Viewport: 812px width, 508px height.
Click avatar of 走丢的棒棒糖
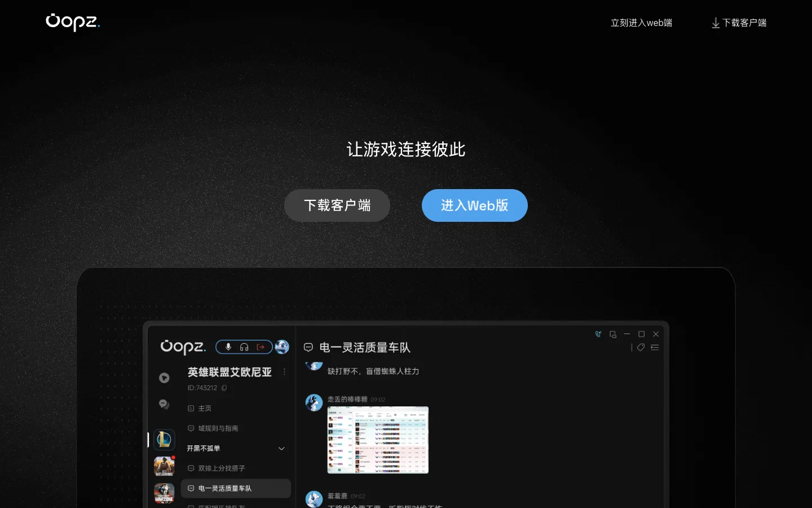(314, 402)
